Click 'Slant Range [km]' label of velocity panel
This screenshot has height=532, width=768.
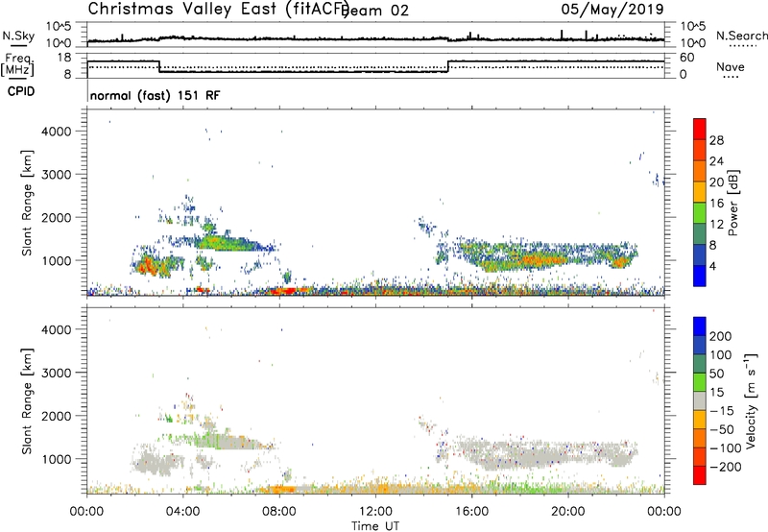tap(27, 401)
